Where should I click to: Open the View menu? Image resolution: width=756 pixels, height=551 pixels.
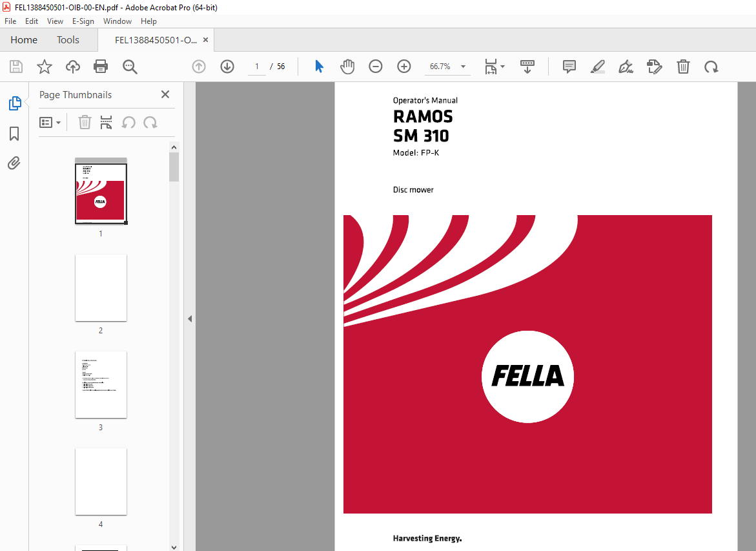point(55,21)
